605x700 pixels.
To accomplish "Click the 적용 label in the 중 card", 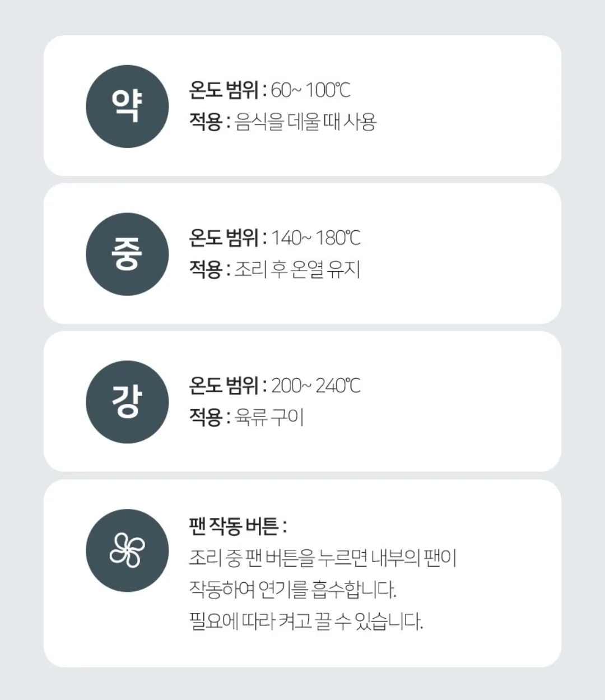I will tap(206, 270).
